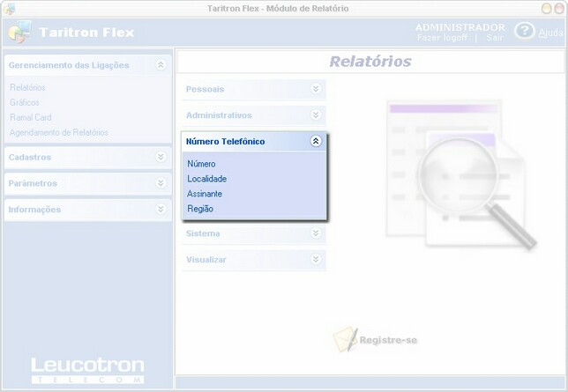Click the Sair link
The image size is (568, 392).
495,38
